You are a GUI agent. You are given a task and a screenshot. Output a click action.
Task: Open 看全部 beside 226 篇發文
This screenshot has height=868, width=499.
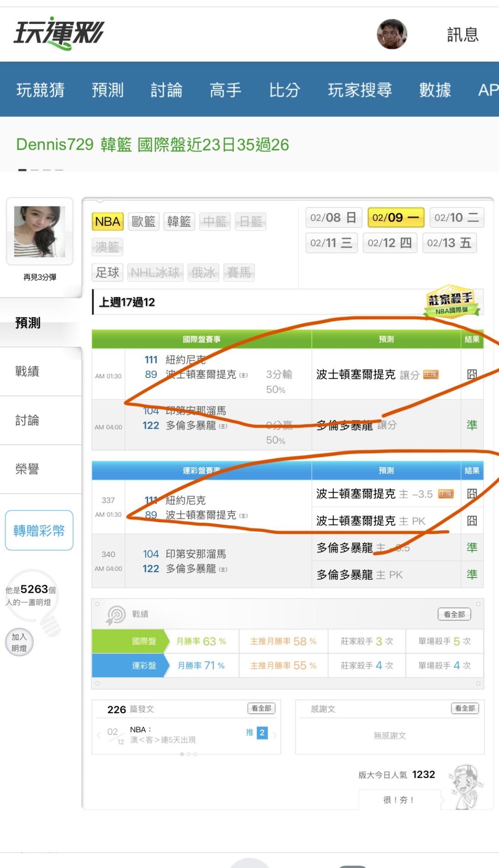click(262, 708)
